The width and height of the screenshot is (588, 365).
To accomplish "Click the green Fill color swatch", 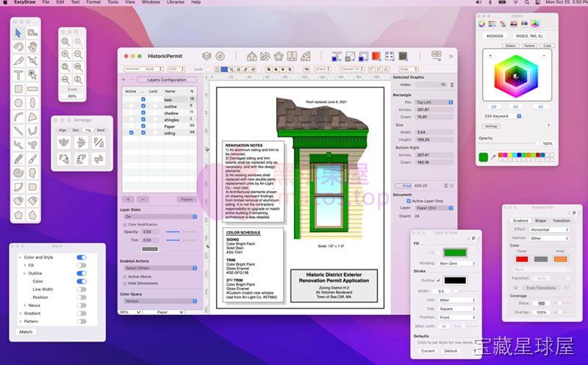I will click(x=455, y=253).
